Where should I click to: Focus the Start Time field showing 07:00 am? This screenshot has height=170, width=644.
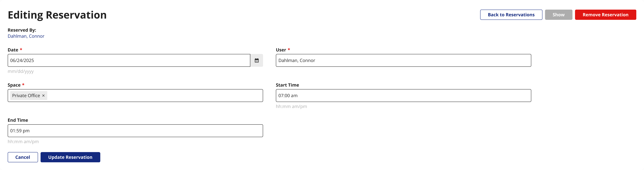point(403,95)
